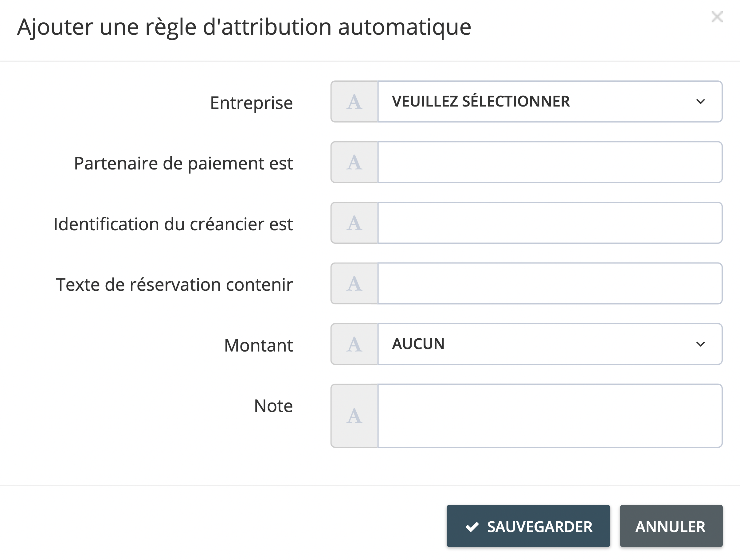
Task: Open the Montant dropdown showing AUCUN
Action: coord(550,344)
